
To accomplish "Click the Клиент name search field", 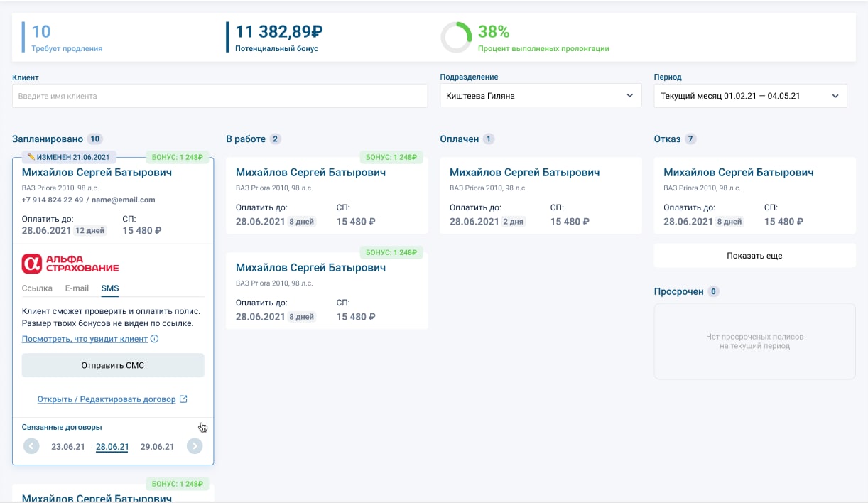I will coord(219,96).
